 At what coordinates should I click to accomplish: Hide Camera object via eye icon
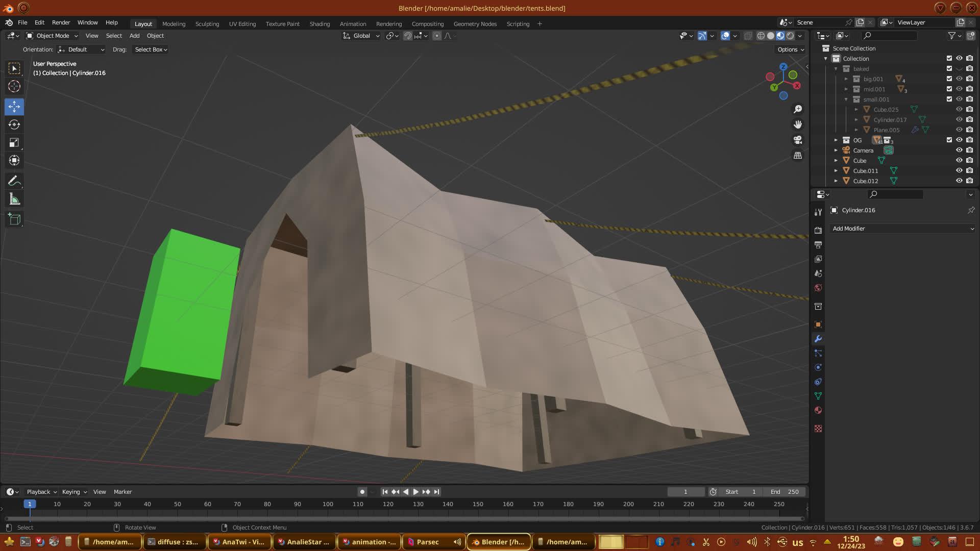pyautogui.click(x=959, y=150)
